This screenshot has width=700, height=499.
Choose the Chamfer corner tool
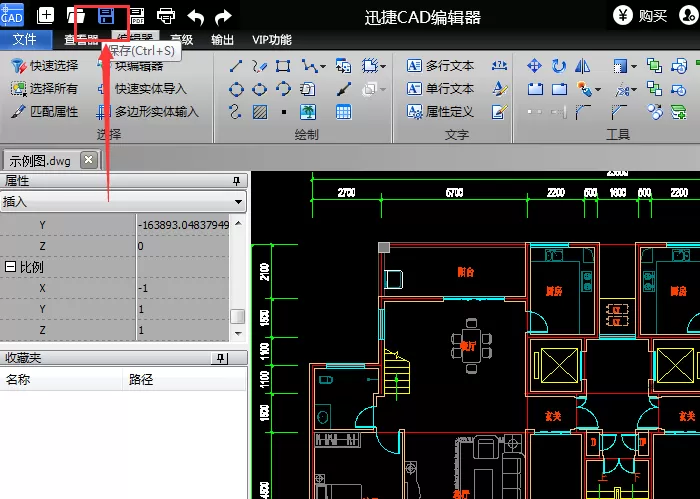(619, 112)
